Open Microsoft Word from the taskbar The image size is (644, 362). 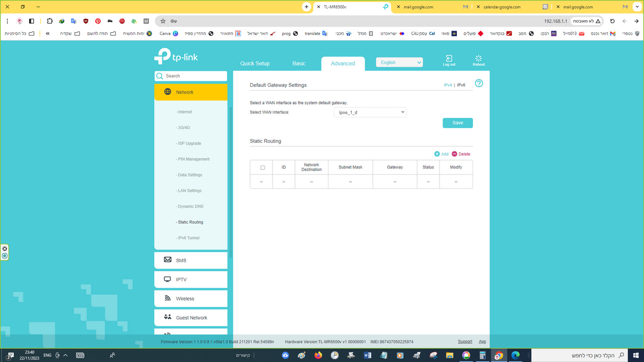coord(367,355)
